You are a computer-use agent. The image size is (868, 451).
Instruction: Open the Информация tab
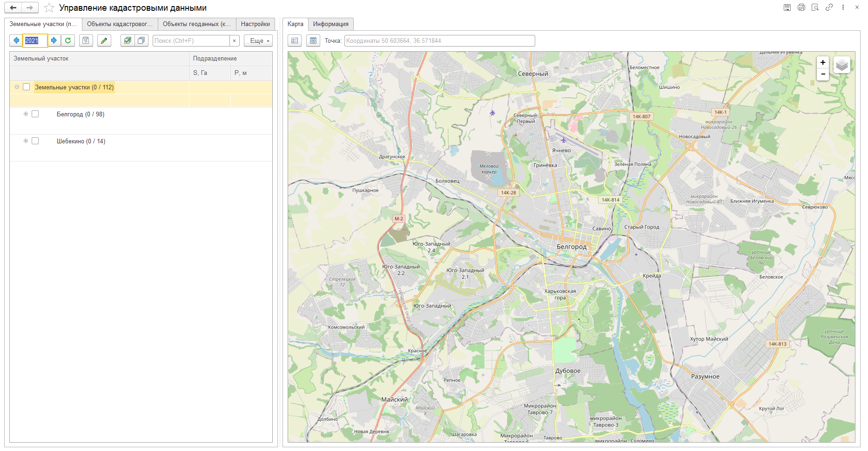(x=330, y=24)
